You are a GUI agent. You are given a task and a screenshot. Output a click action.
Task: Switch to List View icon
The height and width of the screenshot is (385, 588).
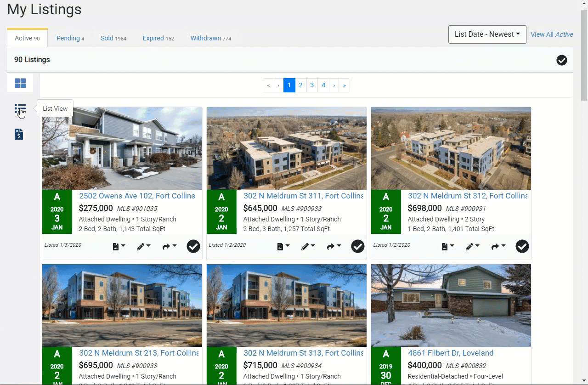pos(20,109)
